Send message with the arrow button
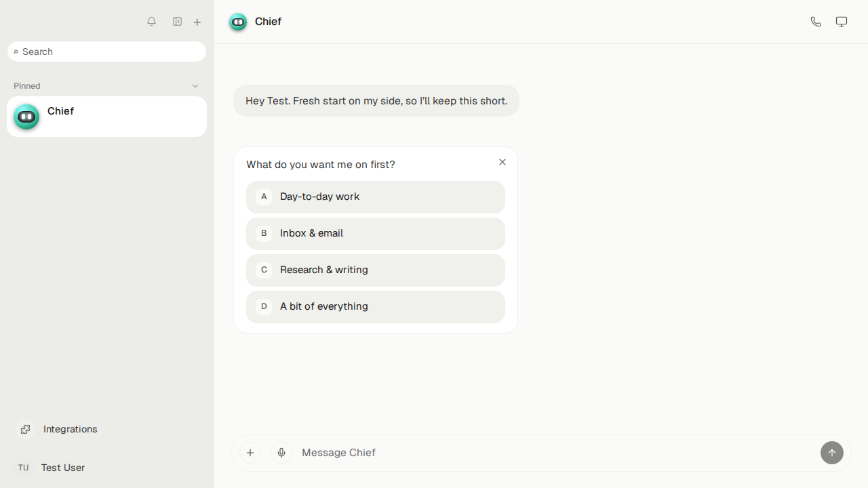Screen dimensions: 868x488 pyautogui.click(x=832, y=453)
